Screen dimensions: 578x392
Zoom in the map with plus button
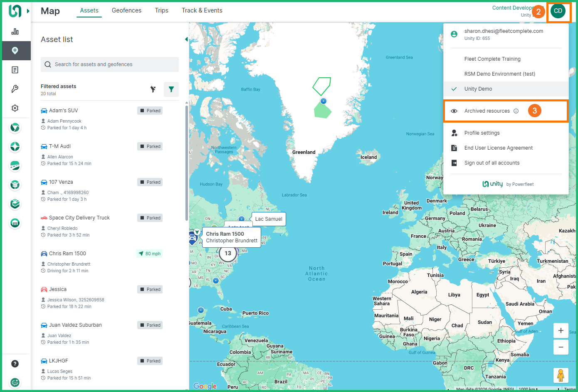tap(561, 330)
